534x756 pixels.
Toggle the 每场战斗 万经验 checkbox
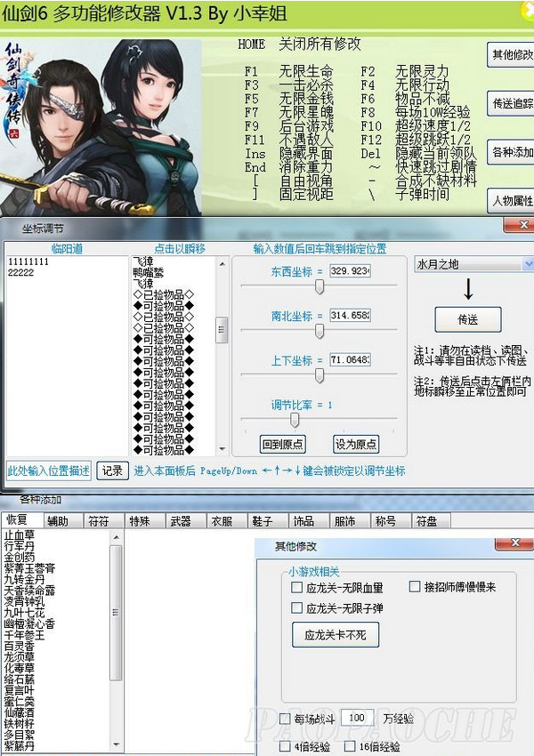tap(285, 719)
